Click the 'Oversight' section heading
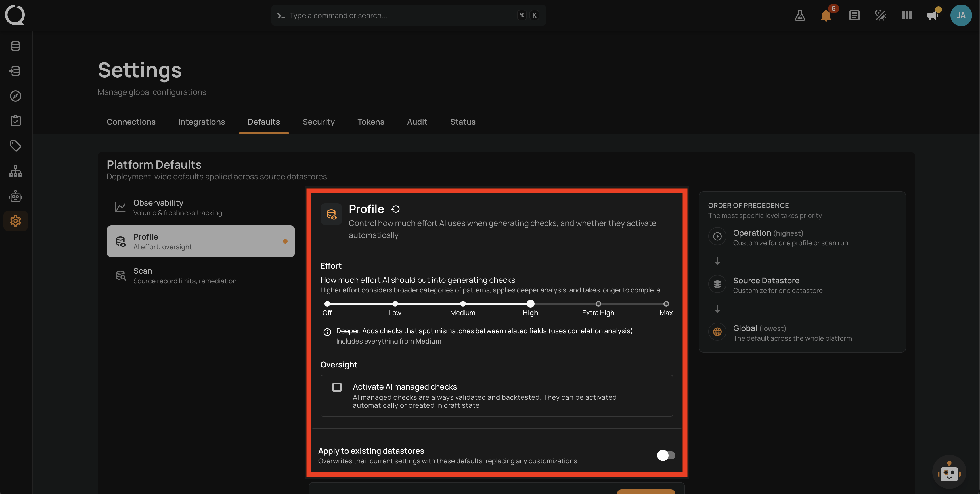The height and width of the screenshot is (494, 980). coord(339,365)
